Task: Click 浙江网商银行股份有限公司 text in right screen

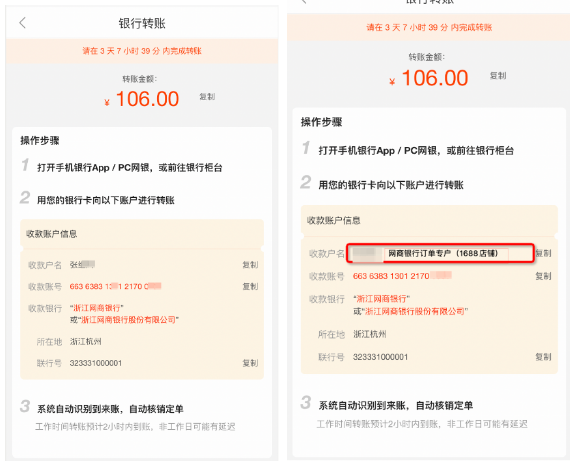Action: (x=414, y=311)
